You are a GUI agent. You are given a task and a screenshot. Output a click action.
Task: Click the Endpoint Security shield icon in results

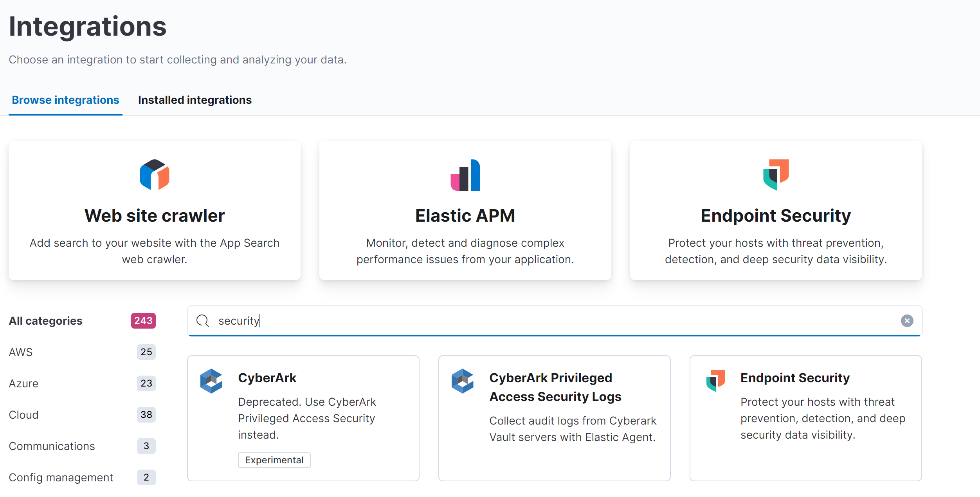715,380
